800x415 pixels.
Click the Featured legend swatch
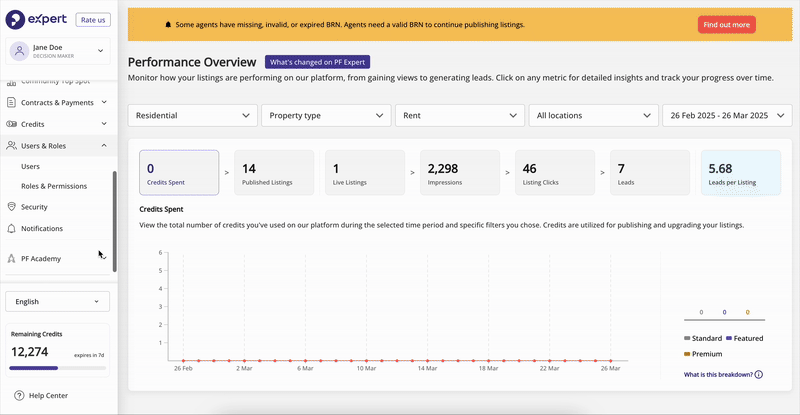tap(729, 338)
